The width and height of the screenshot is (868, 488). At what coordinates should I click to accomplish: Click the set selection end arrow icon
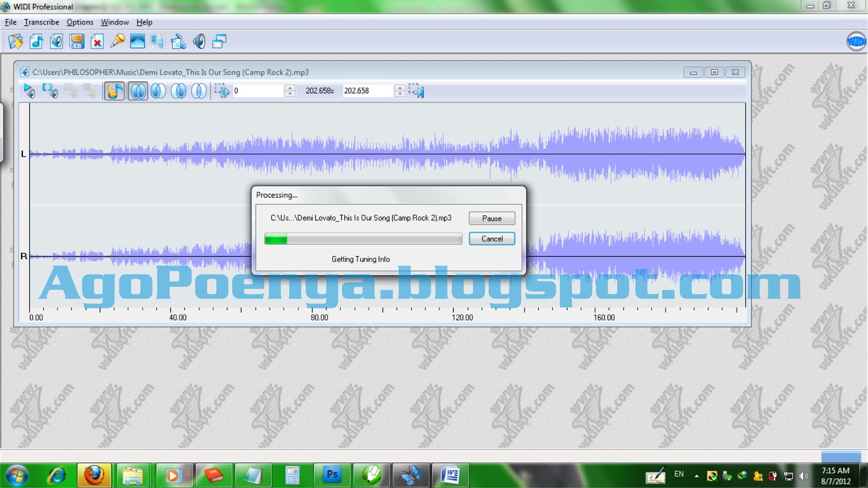pos(416,91)
